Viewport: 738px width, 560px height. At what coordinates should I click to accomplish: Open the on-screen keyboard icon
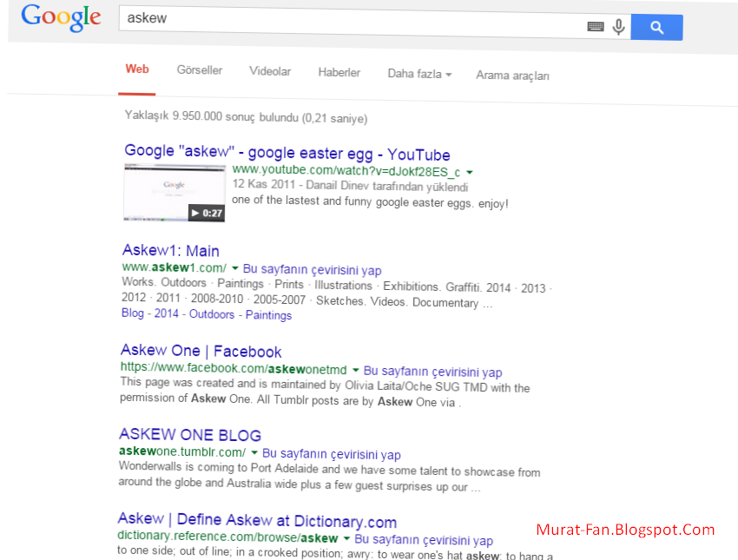click(596, 26)
